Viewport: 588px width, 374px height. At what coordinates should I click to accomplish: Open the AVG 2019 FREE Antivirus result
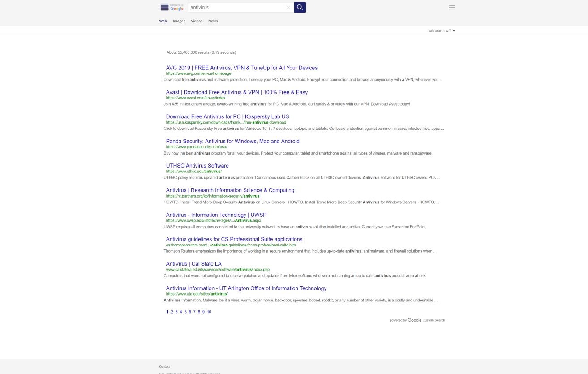242,68
